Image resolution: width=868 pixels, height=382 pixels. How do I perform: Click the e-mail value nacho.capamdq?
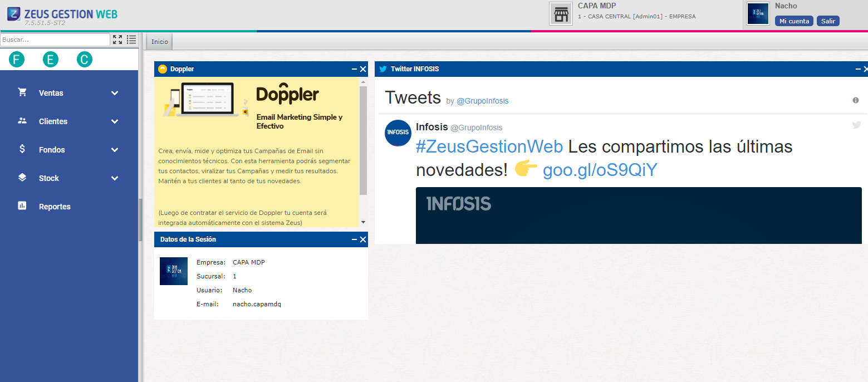[257, 304]
